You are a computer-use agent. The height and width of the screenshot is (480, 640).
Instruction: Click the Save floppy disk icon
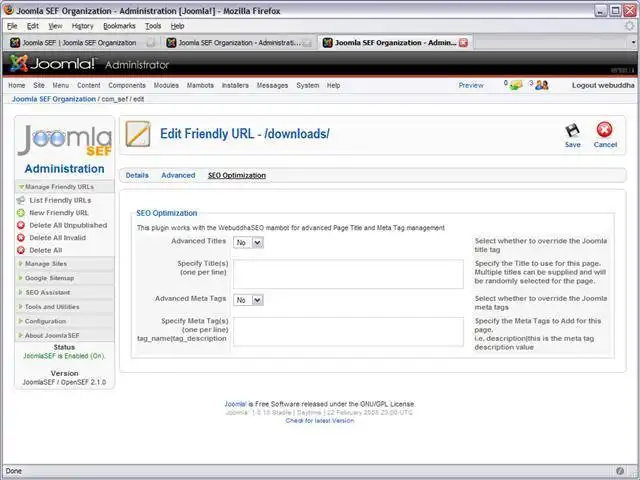coord(572,131)
